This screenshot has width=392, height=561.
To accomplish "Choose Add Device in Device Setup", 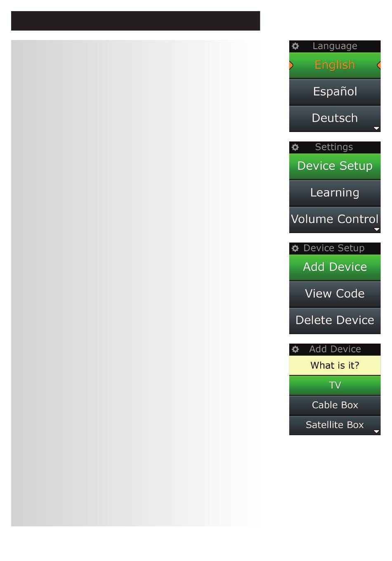I will click(335, 267).
